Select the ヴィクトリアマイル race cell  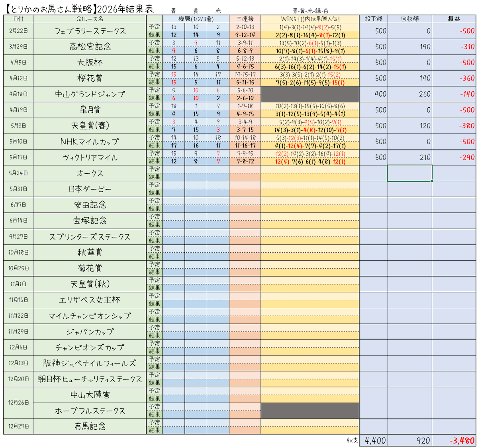(90, 157)
